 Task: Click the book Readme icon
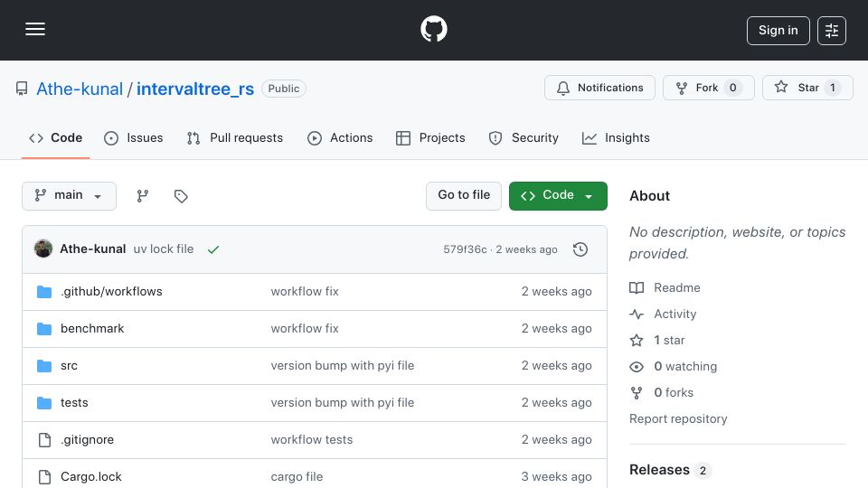coord(637,287)
